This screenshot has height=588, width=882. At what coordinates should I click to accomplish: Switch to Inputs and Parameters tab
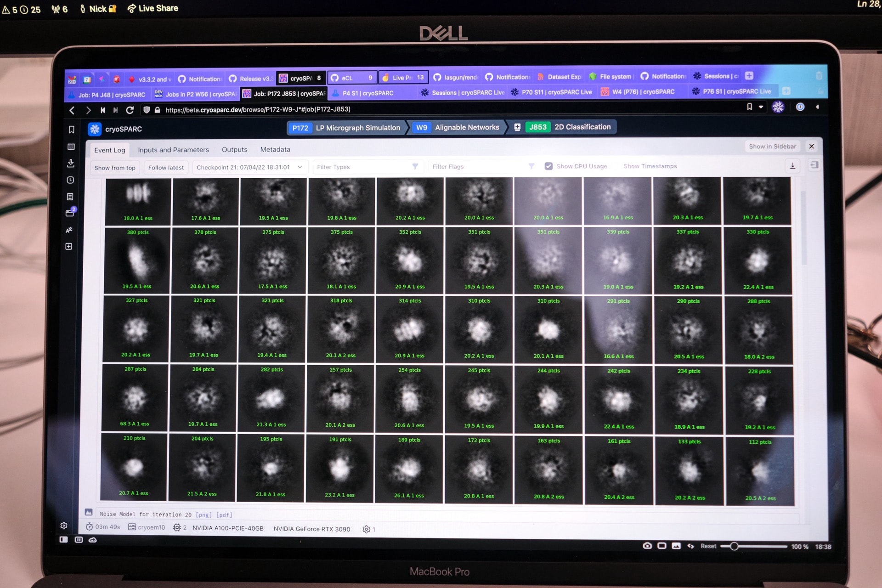173,150
